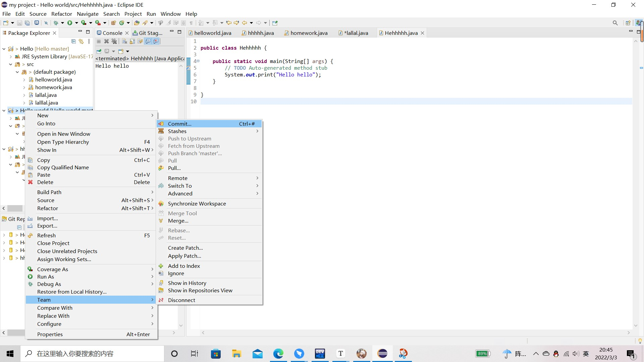This screenshot has width=644, height=362.
Task: Click the Back navigation arrow icon
Action: [x=245, y=23]
